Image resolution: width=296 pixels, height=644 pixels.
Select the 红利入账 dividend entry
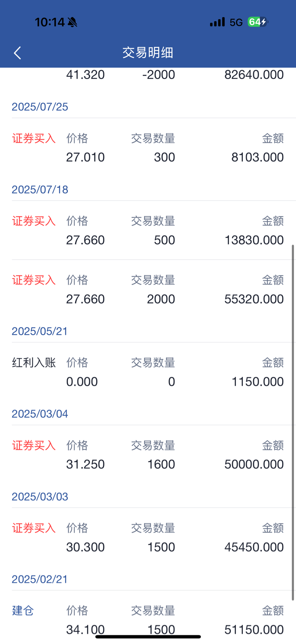coord(148,372)
